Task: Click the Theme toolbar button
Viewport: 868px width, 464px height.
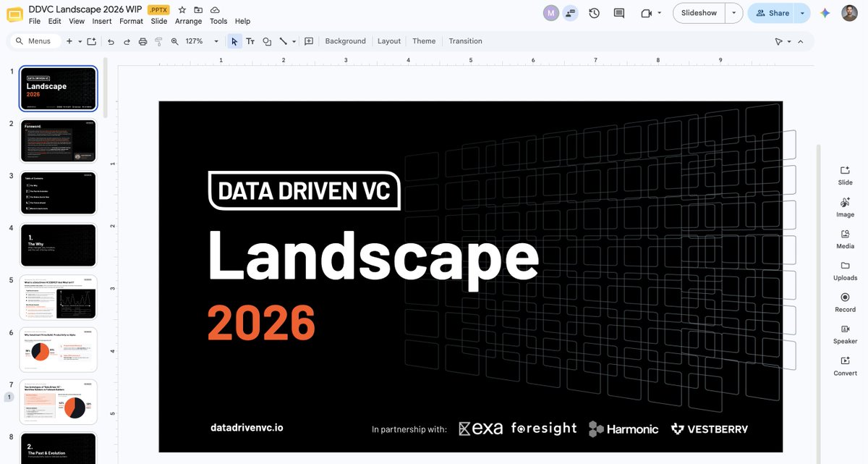Action: tap(424, 41)
